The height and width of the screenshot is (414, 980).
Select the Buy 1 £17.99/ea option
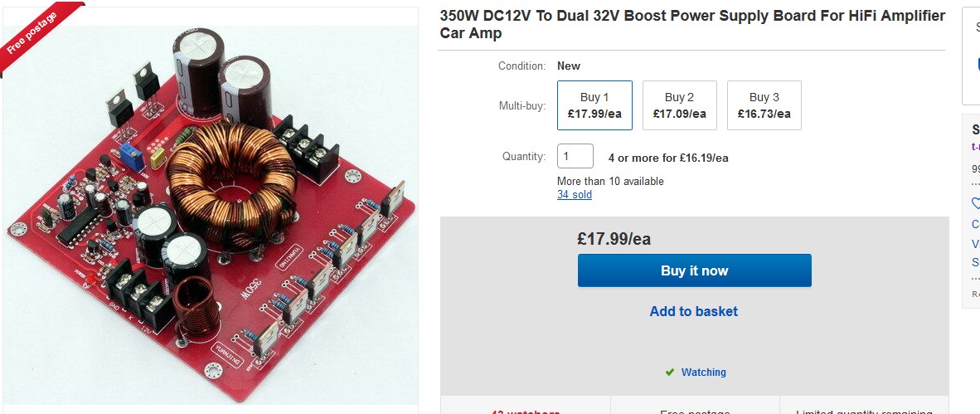594,105
